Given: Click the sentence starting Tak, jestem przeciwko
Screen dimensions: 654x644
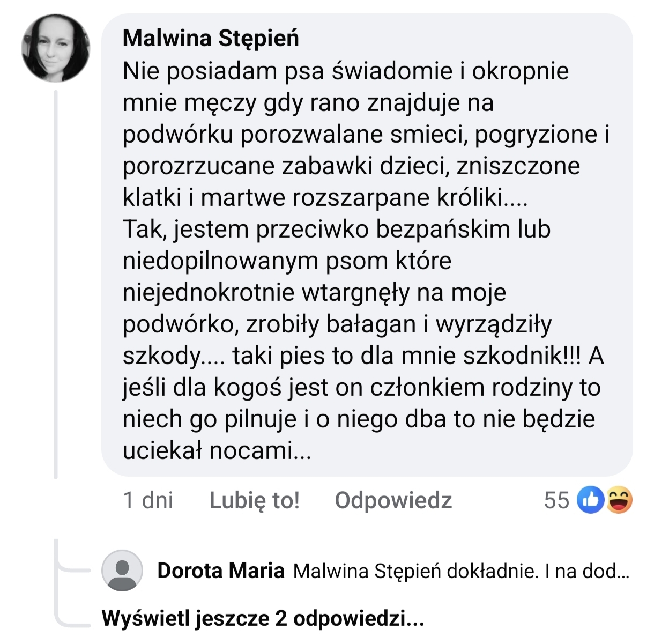Looking at the screenshot, I should pyautogui.click(x=336, y=230).
